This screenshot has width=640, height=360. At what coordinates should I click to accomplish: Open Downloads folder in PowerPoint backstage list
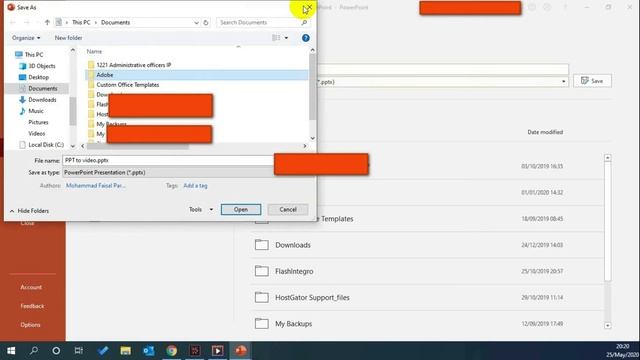[x=427, y=245]
